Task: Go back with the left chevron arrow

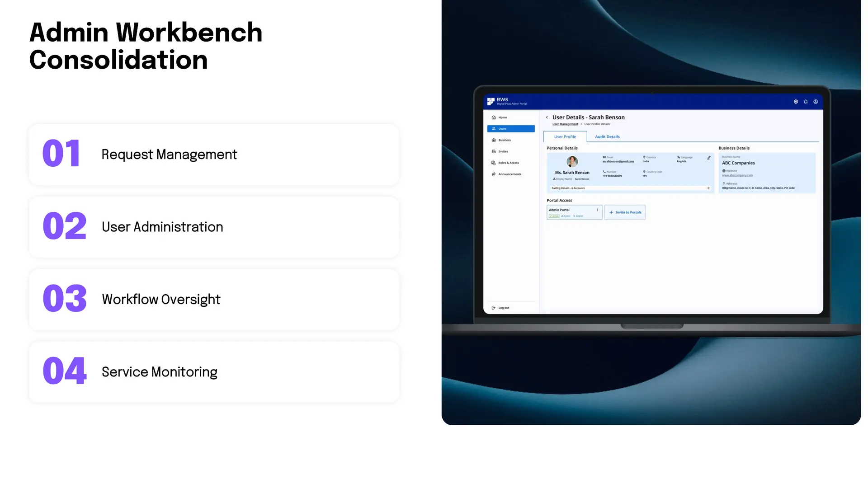Action: point(547,117)
